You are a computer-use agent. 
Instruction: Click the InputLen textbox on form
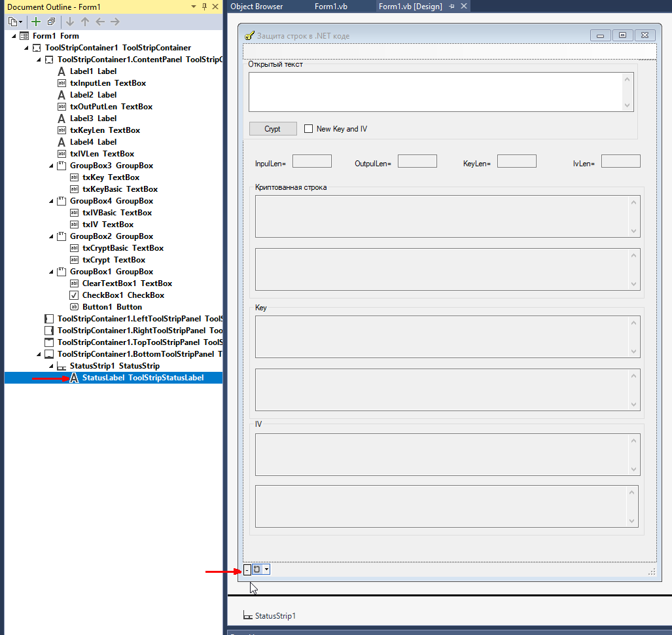tap(312, 161)
